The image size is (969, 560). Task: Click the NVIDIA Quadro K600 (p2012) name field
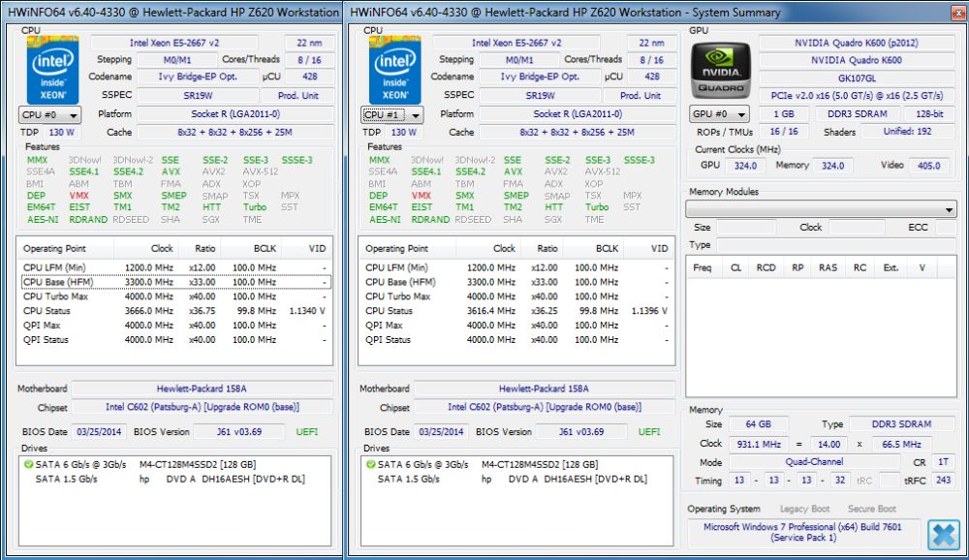tap(856, 43)
